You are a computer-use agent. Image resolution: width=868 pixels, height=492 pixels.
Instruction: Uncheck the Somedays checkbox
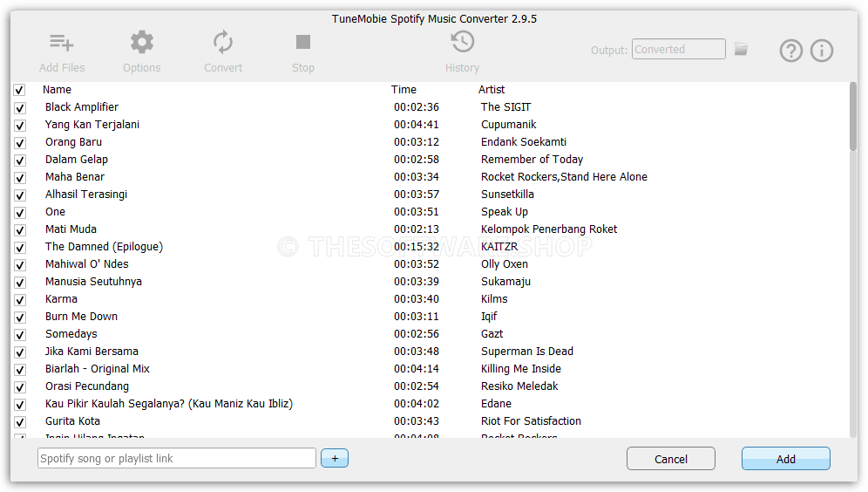coord(20,335)
